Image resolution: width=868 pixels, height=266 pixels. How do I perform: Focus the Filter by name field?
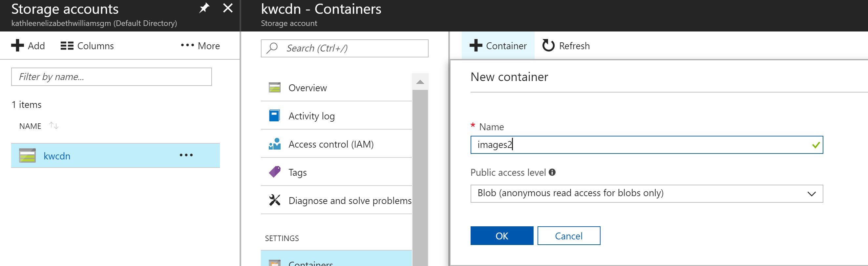112,77
